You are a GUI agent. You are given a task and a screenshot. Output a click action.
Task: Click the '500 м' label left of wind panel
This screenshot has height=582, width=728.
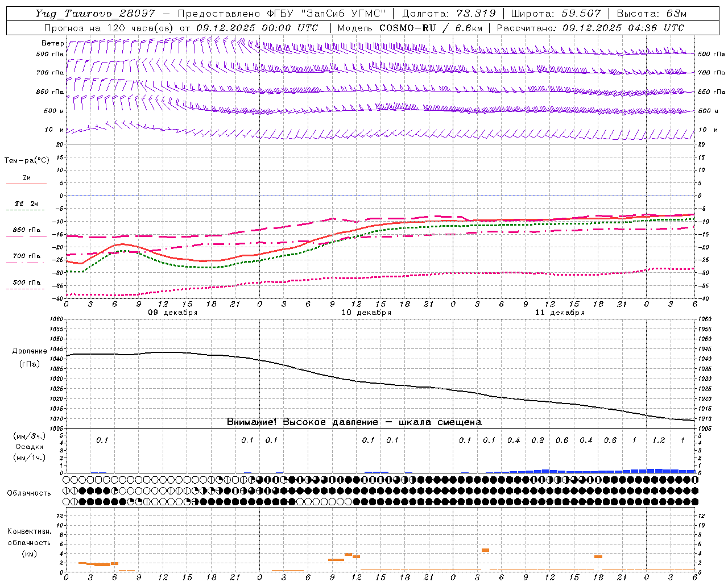click(x=54, y=111)
